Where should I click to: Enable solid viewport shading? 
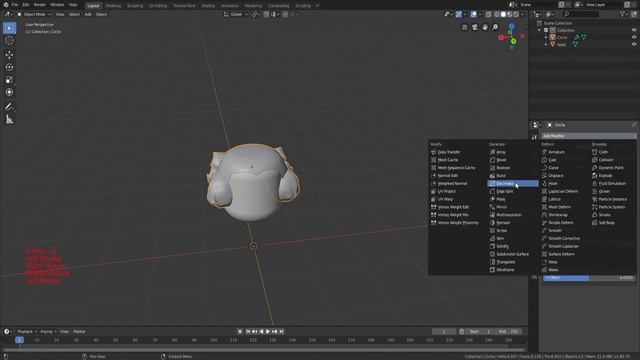[x=503, y=14]
